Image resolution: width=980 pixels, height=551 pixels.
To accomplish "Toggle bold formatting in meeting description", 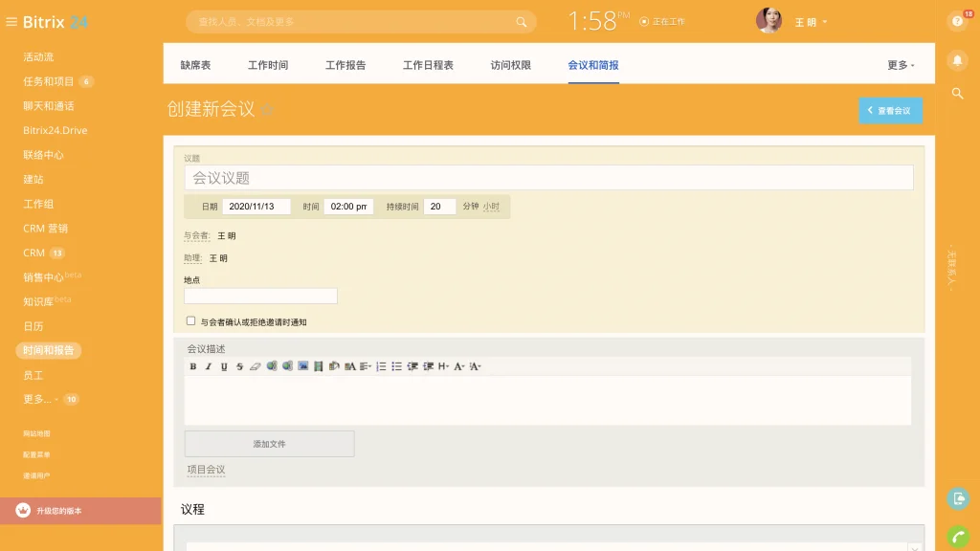I will [193, 366].
